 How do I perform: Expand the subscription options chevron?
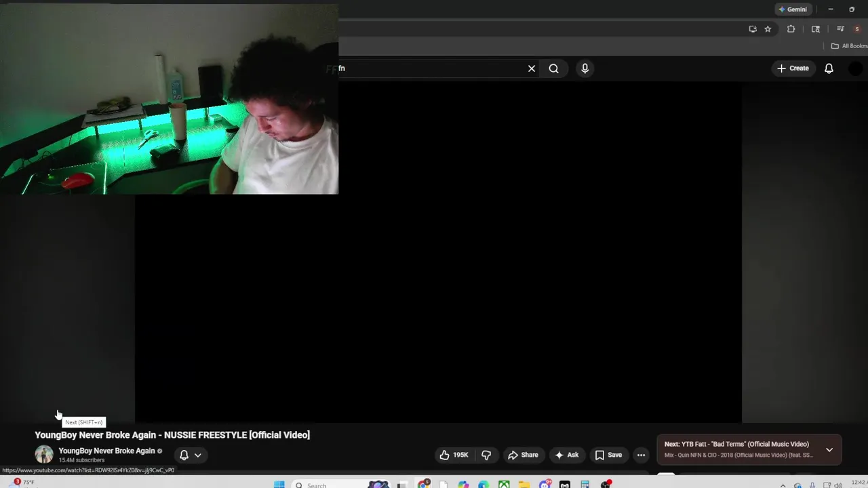[198, 455]
